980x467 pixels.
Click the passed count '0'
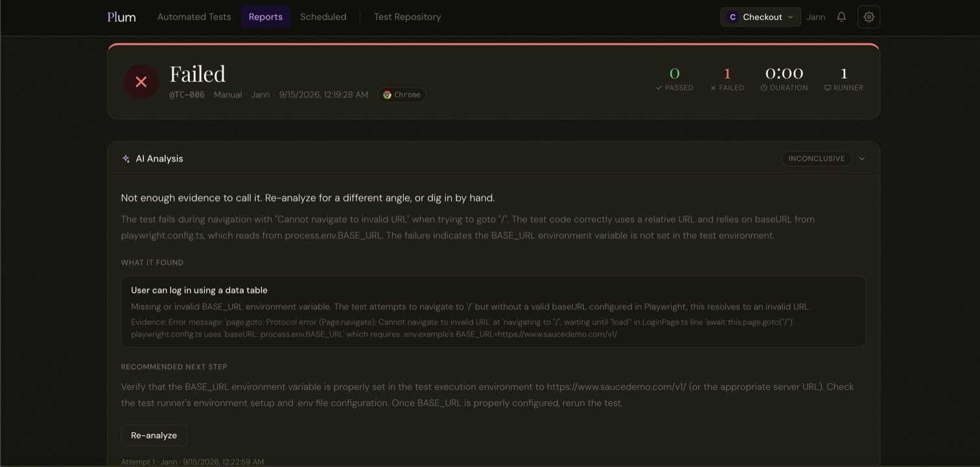(x=675, y=73)
